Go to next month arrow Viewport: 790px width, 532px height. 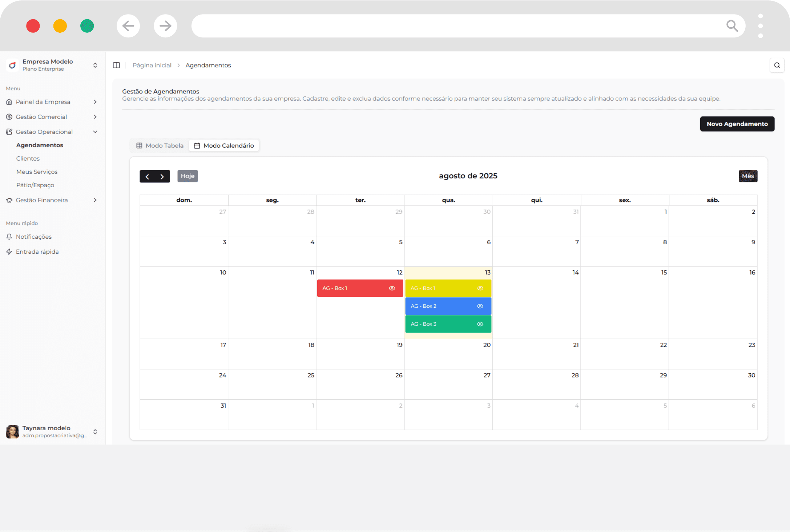162,177
